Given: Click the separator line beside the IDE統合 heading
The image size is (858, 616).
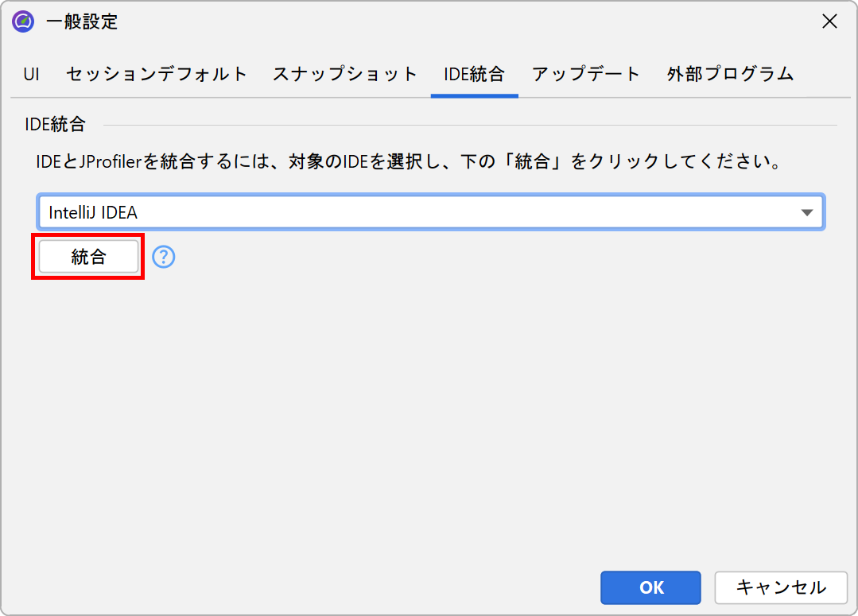Looking at the screenshot, I should tap(469, 126).
